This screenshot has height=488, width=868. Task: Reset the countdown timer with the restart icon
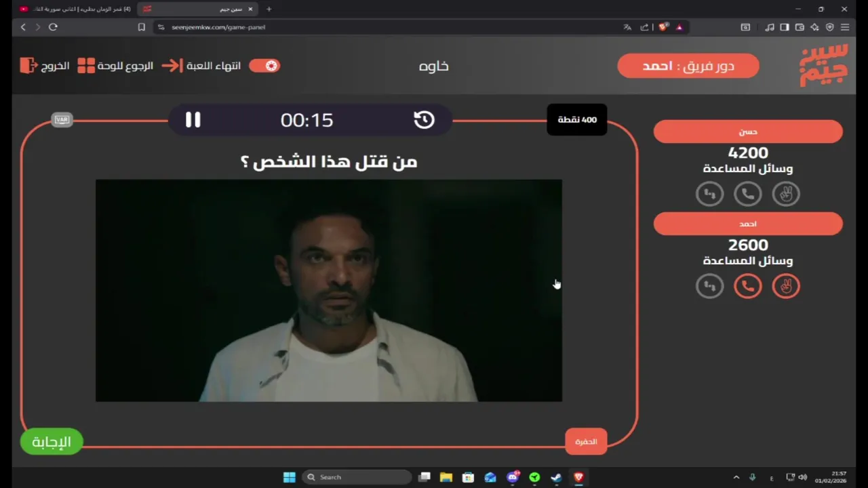tap(424, 120)
